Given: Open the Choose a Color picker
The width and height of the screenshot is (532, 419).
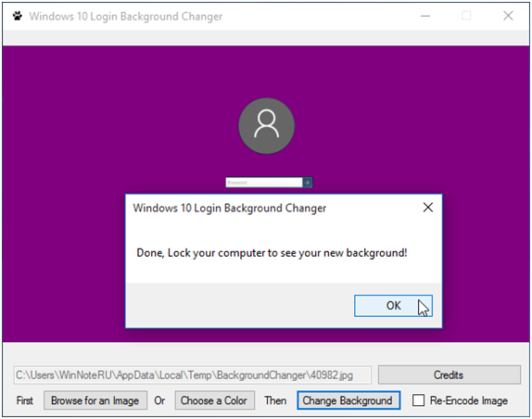Looking at the screenshot, I should (214, 400).
